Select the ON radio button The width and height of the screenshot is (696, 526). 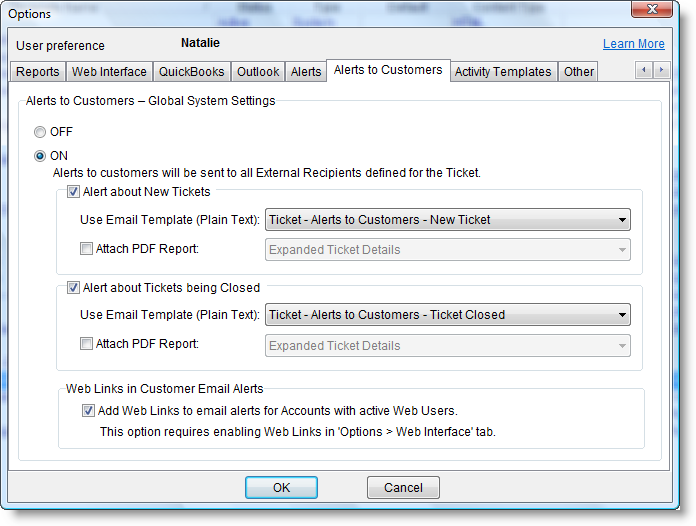(40, 155)
